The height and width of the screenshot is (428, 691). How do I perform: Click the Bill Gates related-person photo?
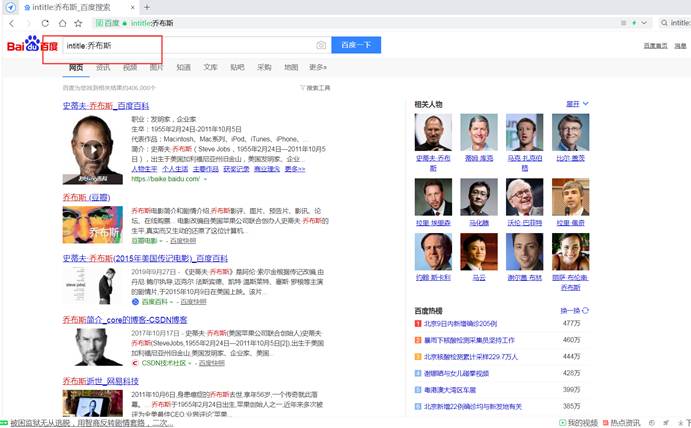click(571, 132)
